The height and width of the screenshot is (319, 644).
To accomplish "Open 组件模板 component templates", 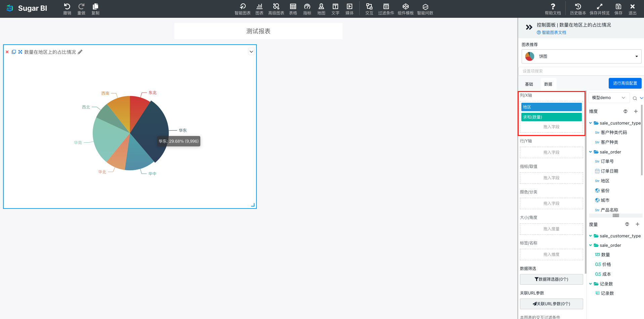I will click(x=405, y=9).
